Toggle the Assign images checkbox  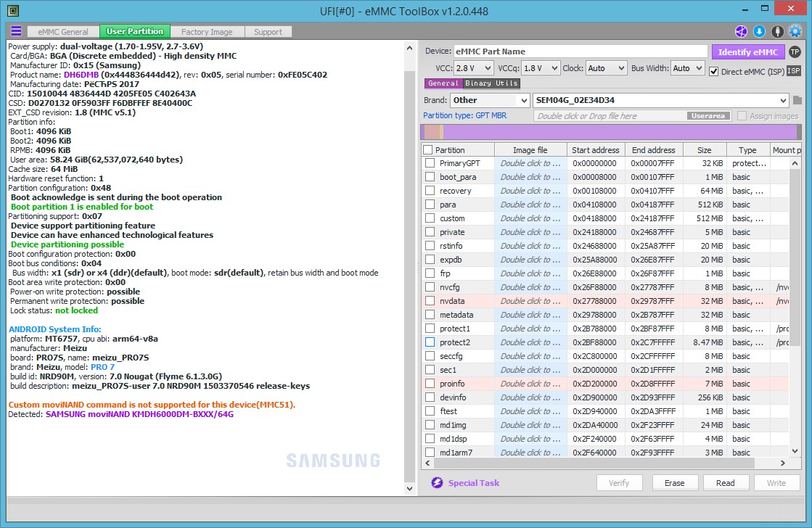click(x=742, y=116)
